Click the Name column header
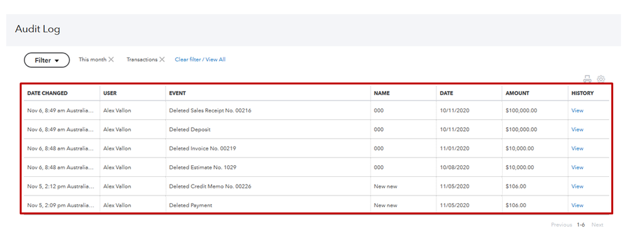 [382, 94]
